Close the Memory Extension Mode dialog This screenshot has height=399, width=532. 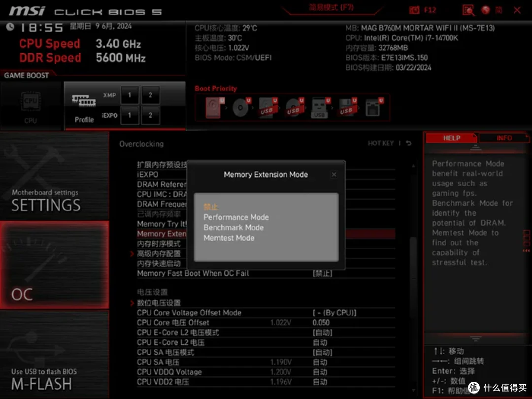click(334, 174)
